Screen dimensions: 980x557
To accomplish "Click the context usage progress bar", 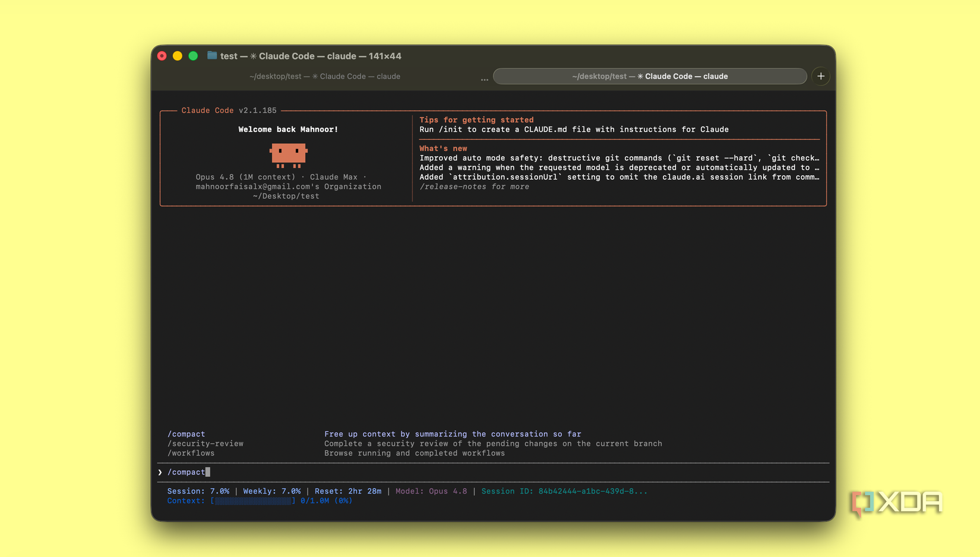I will click(x=252, y=501).
